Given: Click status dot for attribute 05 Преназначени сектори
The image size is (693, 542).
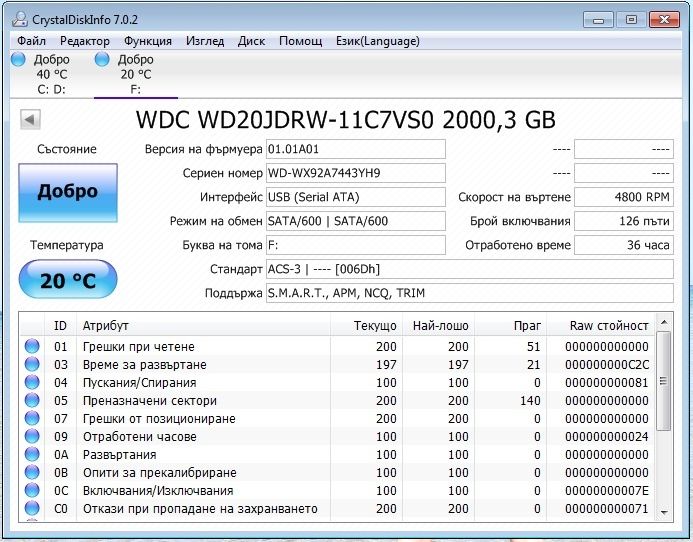Looking at the screenshot, I should (x=32, y=401).
